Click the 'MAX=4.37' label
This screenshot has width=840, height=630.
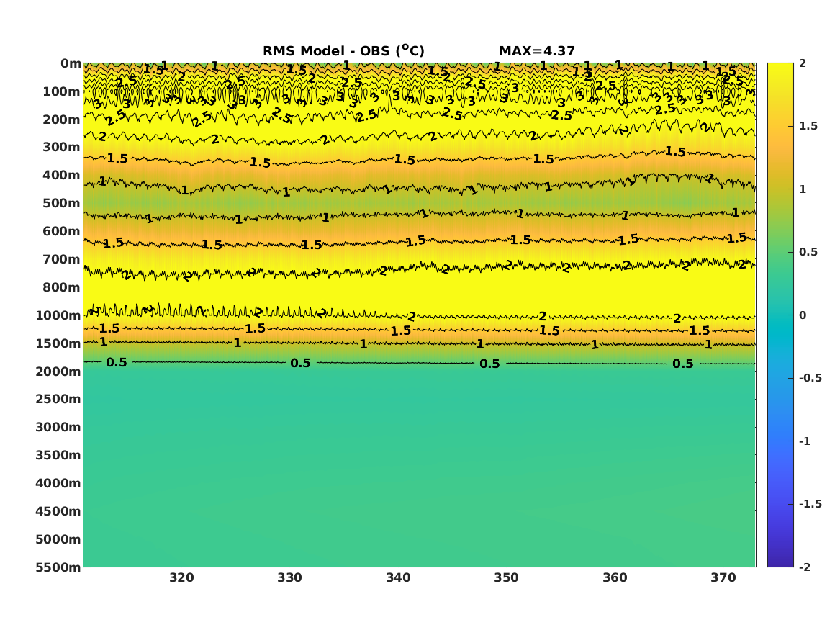537,51
